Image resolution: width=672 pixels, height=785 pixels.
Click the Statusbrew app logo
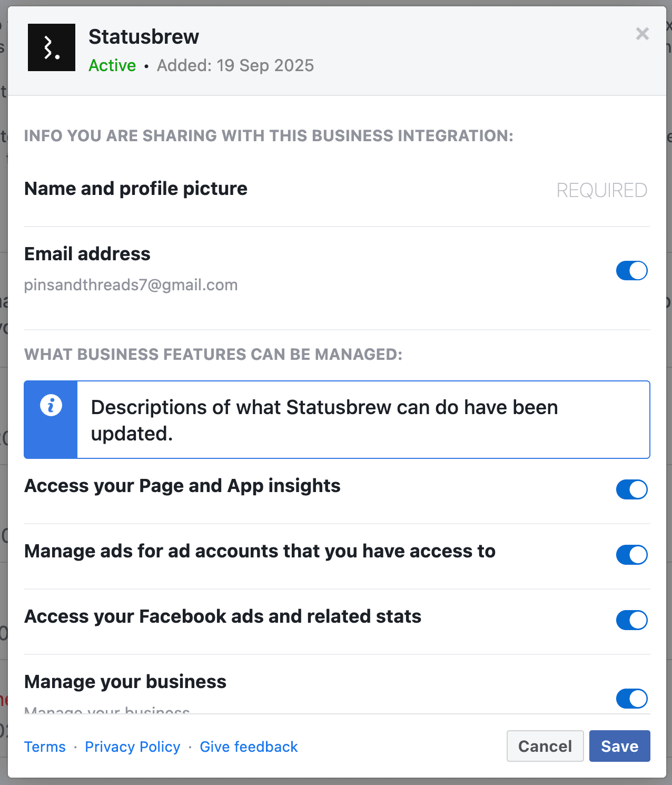[52, 47]
